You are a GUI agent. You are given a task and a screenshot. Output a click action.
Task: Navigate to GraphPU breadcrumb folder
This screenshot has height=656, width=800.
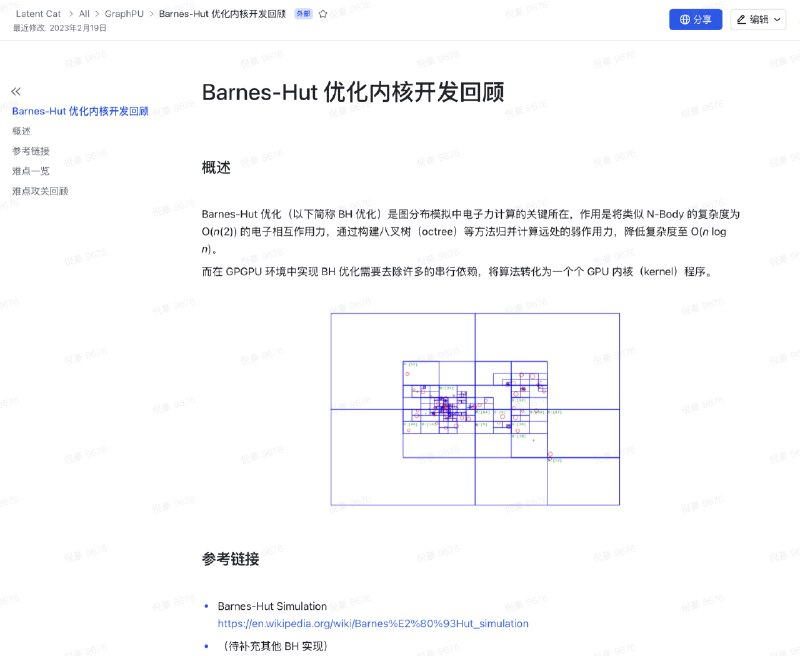pyautogui.click(x=124, y=14)
